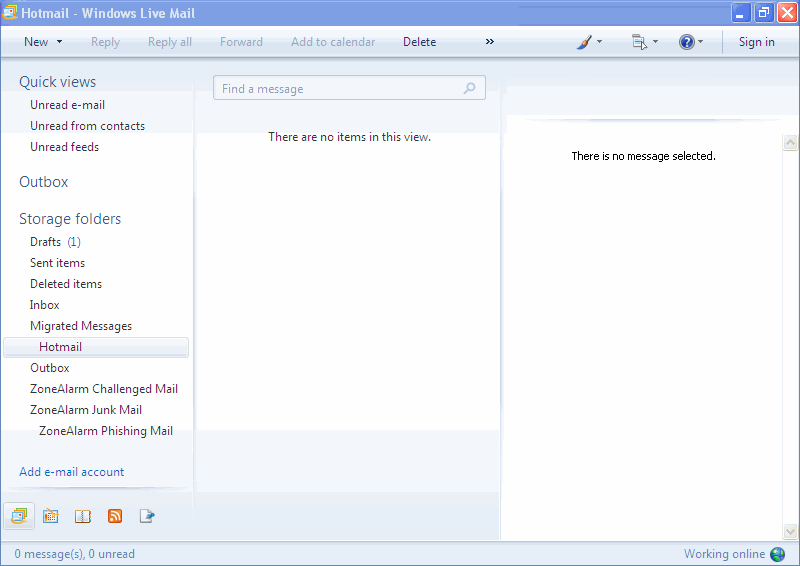Image resolution: width=800 pixels, height=566 pixels.
Task: Click the paintbrush colorizer icon
Action: click(584, 42)
